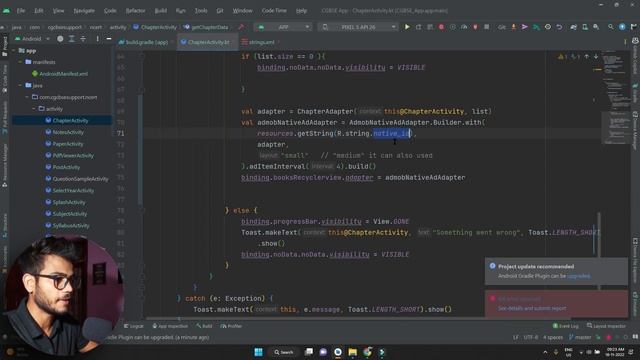Select PdfViewerActivity in project tree
640x360 pixels.
coord(73,156)
